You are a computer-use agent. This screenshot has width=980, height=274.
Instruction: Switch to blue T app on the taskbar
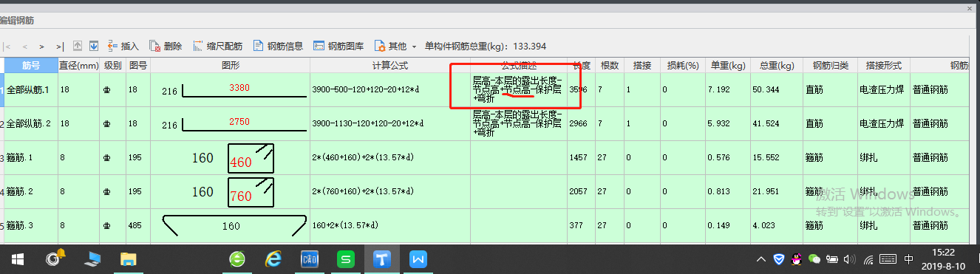pyautogui.click(x=382, y=259)
